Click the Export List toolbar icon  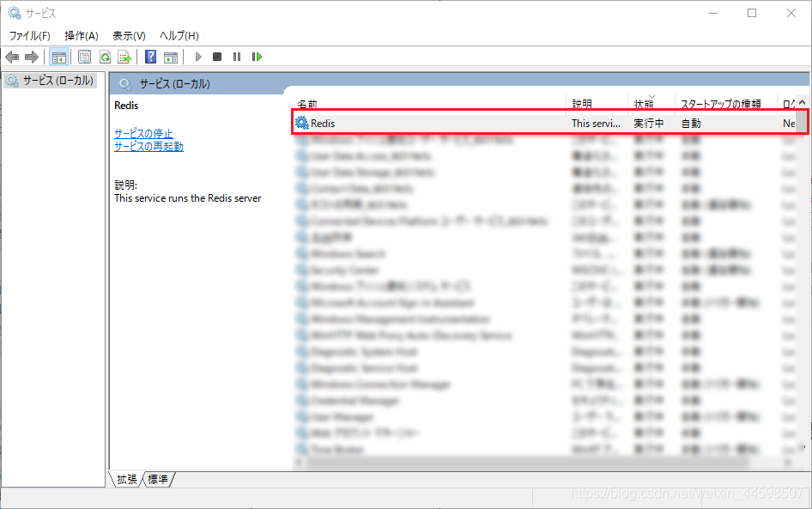coord(124,57)
